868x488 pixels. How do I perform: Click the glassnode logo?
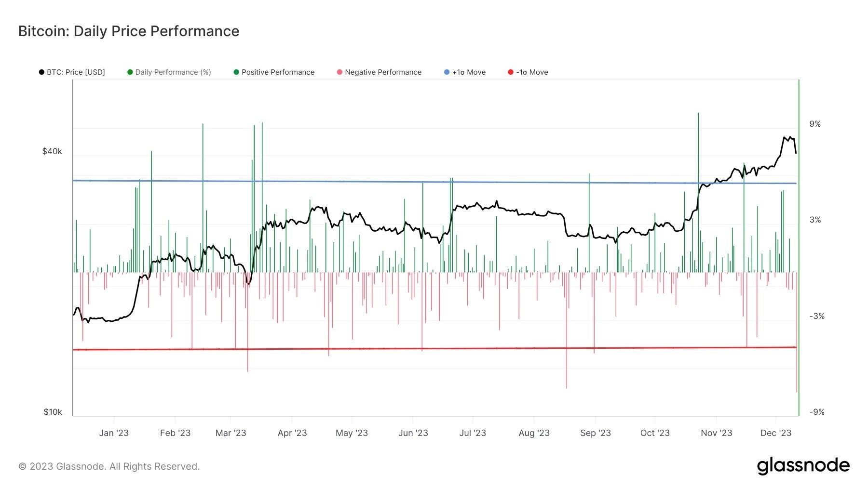(803, 466)
